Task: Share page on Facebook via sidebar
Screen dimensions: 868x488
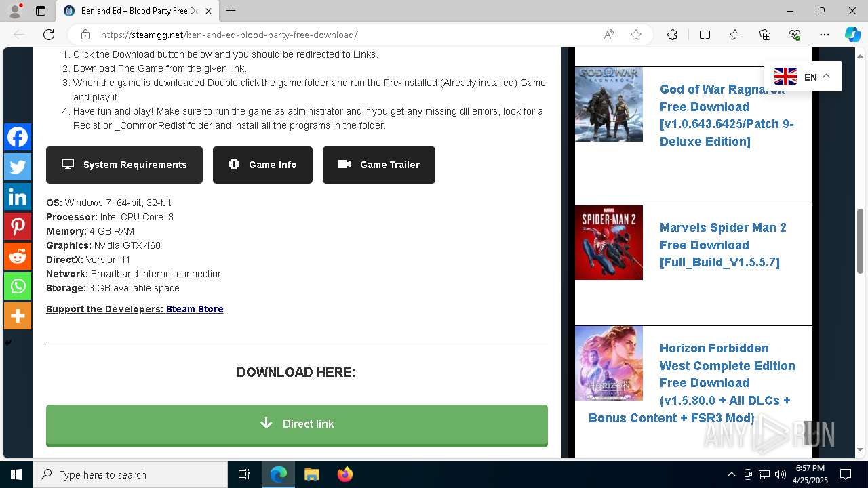Action: pos(18,137)
